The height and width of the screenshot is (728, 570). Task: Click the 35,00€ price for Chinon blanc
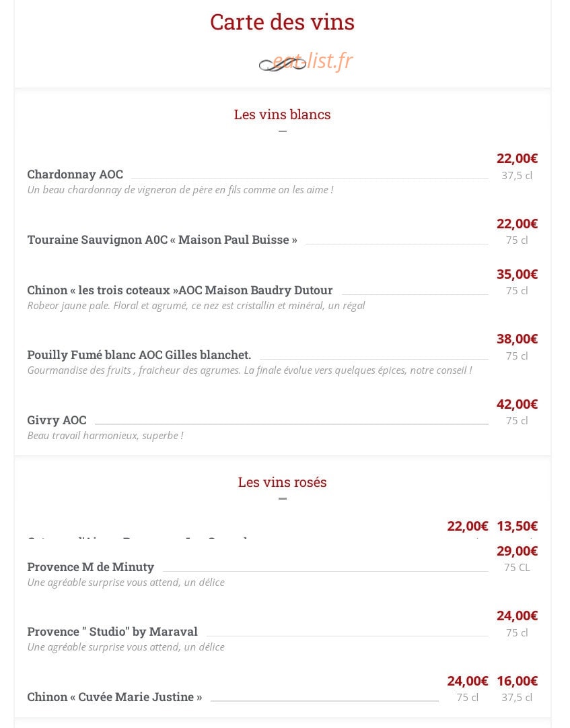click(x=517, y=274)
